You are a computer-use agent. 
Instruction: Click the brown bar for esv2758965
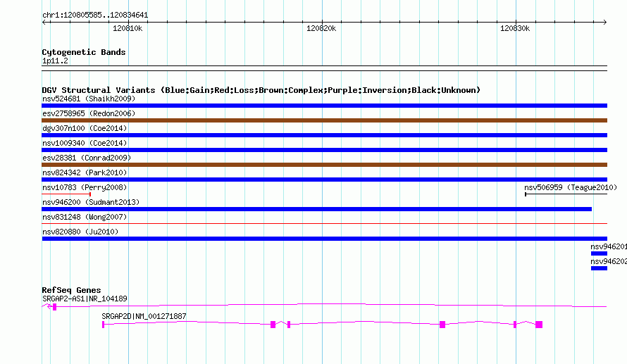click(324, 120)
